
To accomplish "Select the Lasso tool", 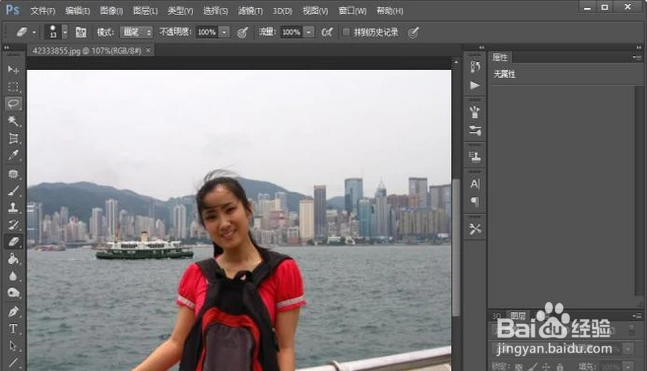I will [13, 104].
